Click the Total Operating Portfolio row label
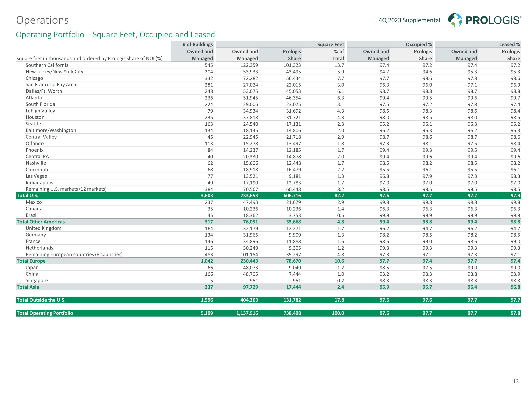This screenshot has height=399, width=532. (45, 313)
